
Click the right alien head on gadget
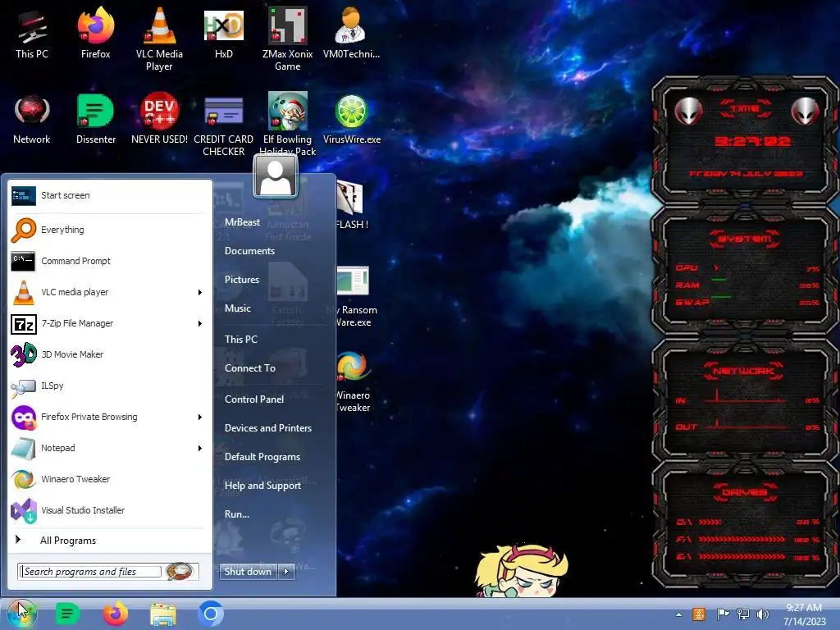[806, 112]
